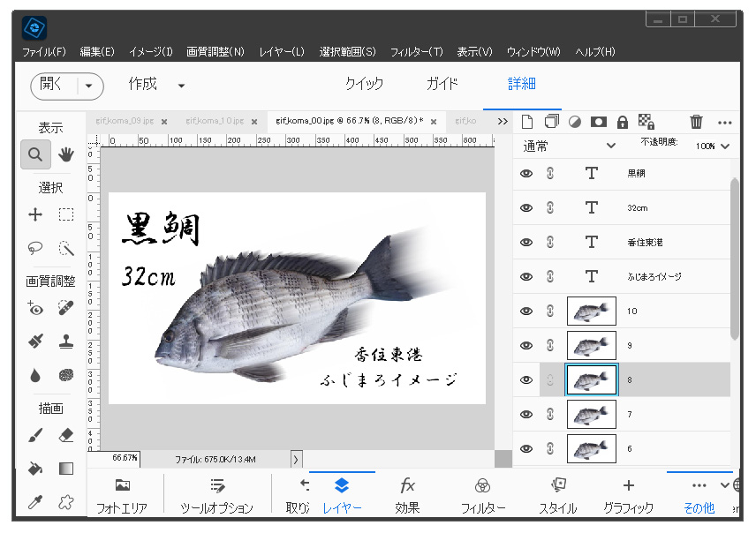Hide the 32cm text layer
The width and height of the screenshot is (756, 533).
click(x=526, y=208)
